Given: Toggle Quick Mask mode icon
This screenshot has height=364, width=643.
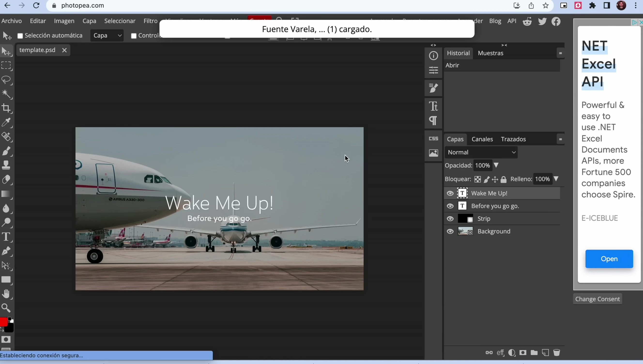Looking at the screenshot, I should click(x=6, y=340).
